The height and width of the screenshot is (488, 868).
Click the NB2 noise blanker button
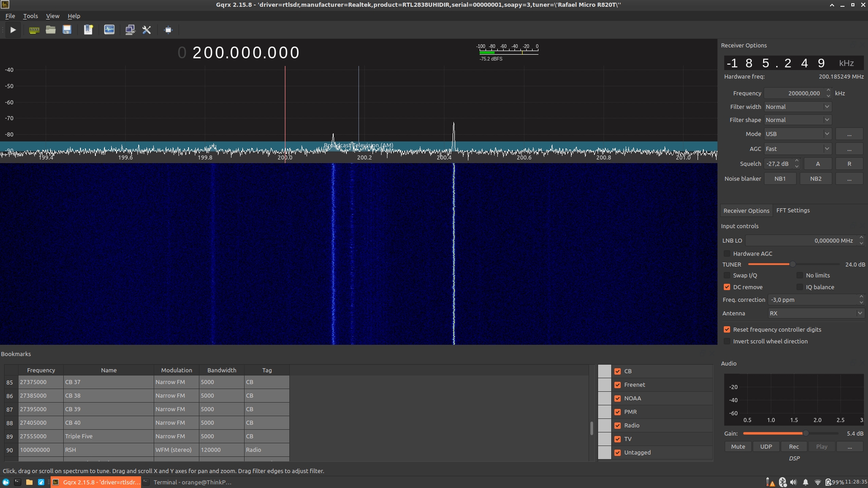816,179
